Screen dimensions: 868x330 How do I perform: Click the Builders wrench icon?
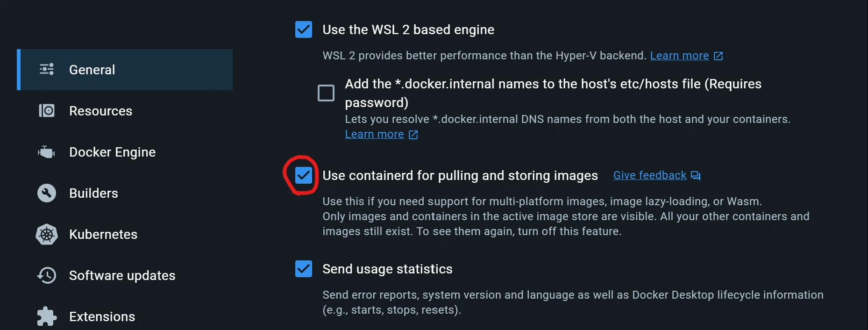pyautogui.click(x=47, y=193)
